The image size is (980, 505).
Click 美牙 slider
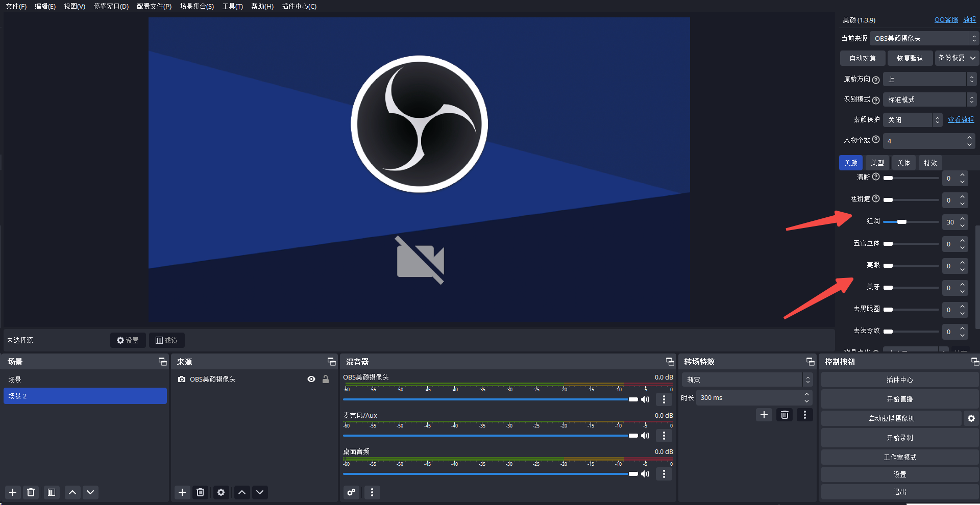[911, 288]
